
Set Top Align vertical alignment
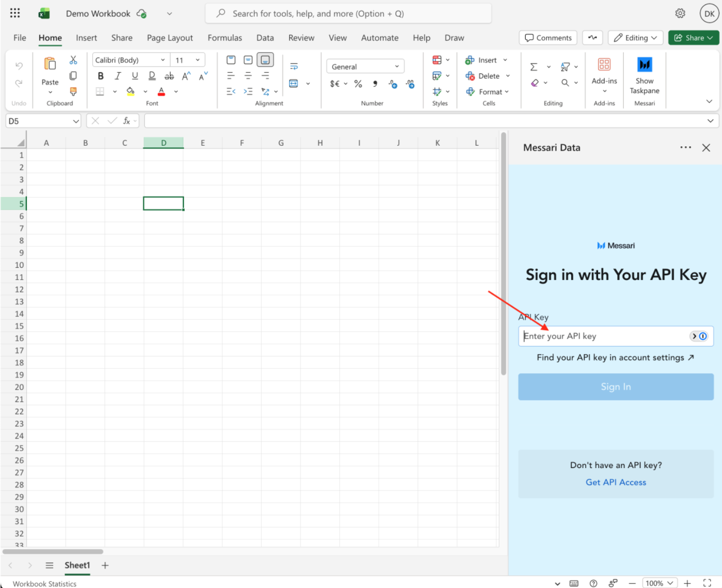pyautogui.click(x=231, y=60)
